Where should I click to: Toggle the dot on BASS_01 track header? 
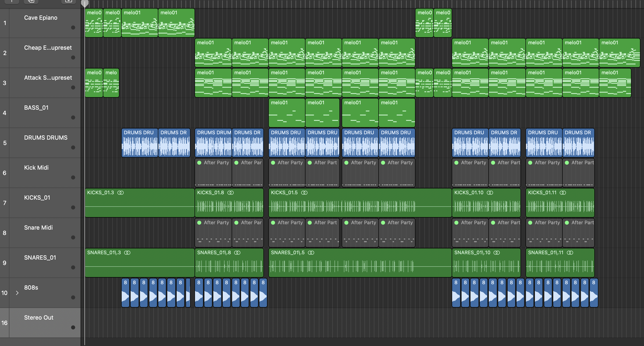(x=73, y=117)
